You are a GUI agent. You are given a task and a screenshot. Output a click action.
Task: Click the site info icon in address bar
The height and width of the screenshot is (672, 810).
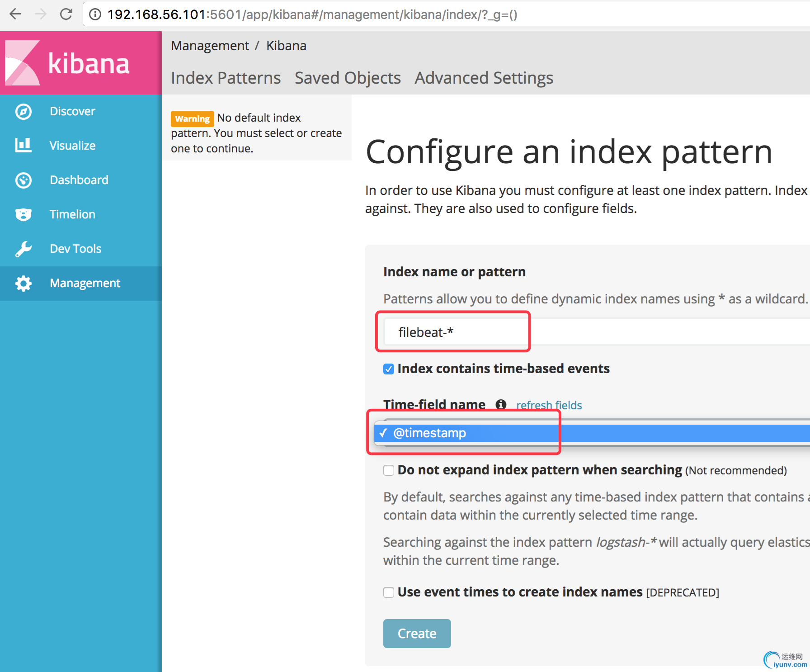[x=95, y=14]
